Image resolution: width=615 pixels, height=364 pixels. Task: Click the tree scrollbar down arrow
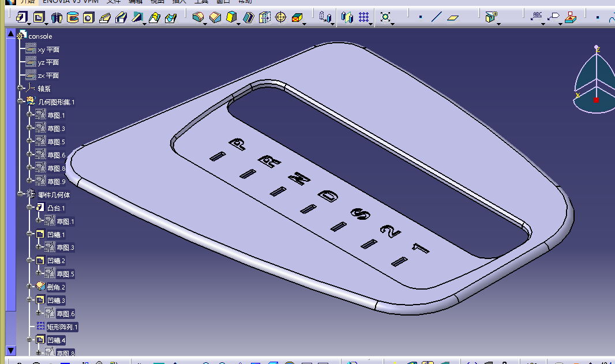11,350
